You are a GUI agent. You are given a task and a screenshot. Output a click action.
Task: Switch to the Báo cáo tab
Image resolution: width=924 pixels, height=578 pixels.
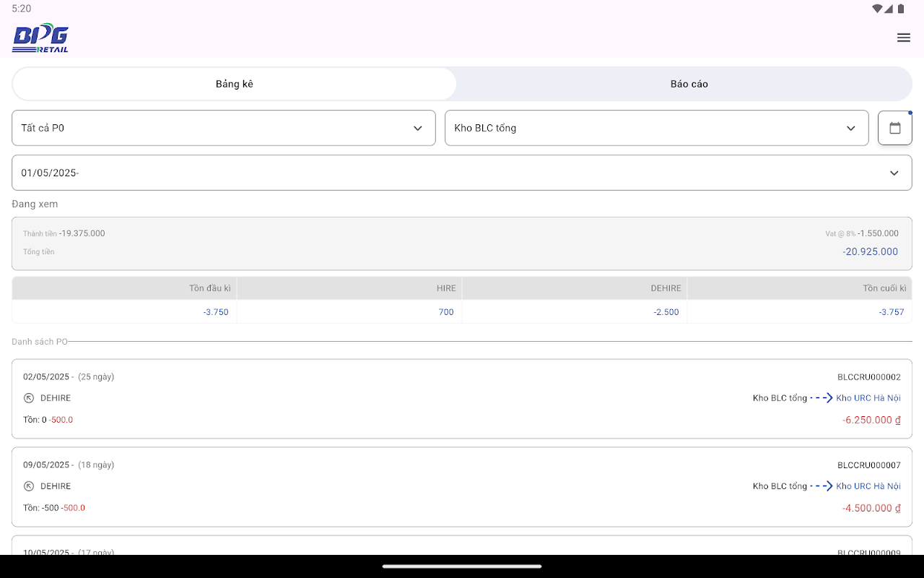tap(689, 84)
